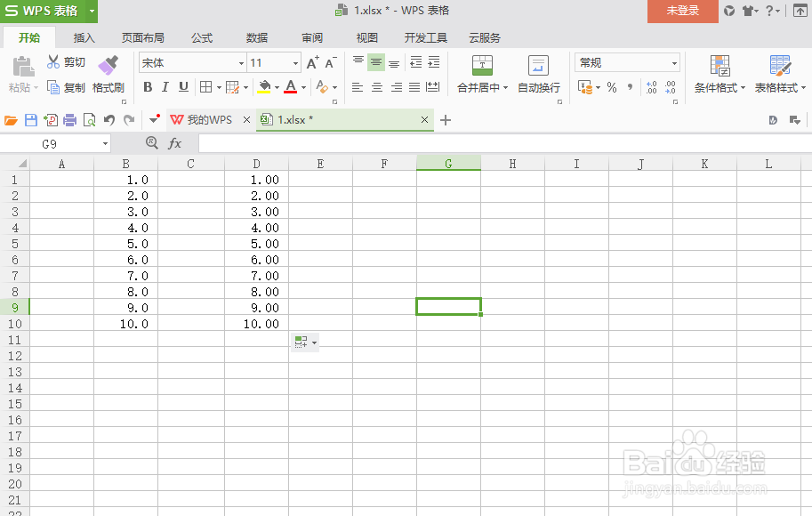Viewport: 812px width, 516px height.
Task: Click in the formula bar input
Action: [505, 143]
